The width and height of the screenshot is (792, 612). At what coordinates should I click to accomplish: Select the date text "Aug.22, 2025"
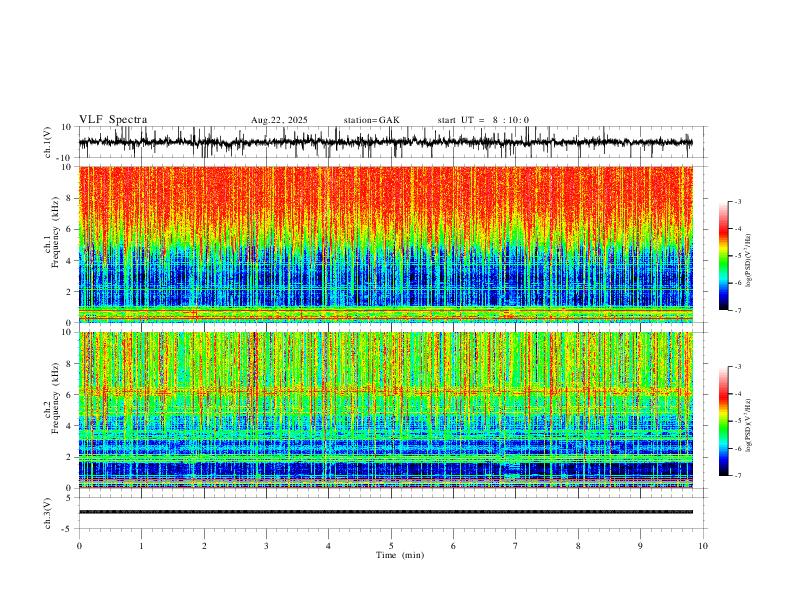(279, 120)
